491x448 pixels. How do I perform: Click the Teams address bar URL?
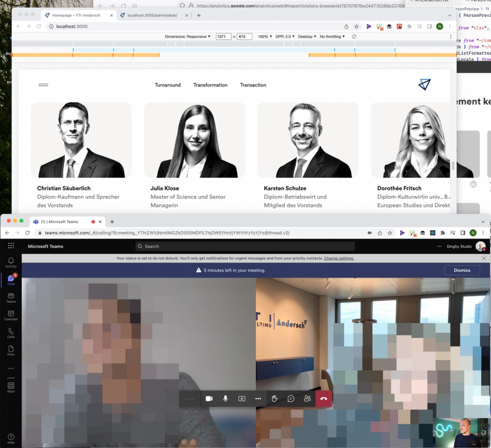click(x=167, y=233)
